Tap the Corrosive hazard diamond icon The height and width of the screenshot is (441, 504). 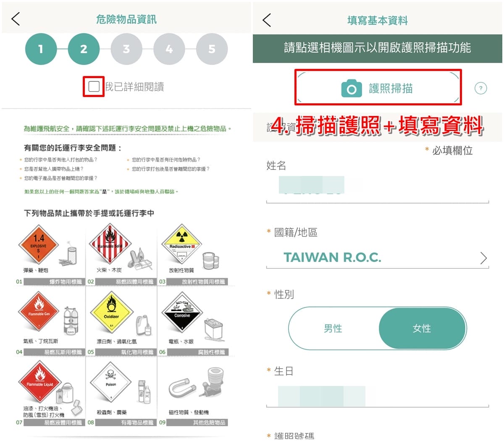[182, 313]
